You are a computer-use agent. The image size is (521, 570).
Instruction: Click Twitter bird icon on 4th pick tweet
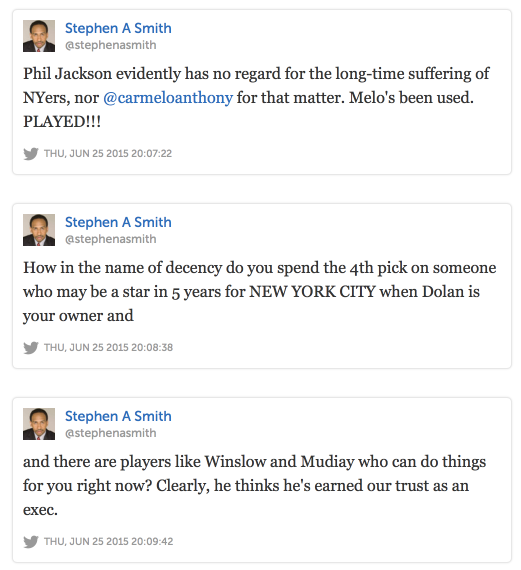click(x=31, y=348)
